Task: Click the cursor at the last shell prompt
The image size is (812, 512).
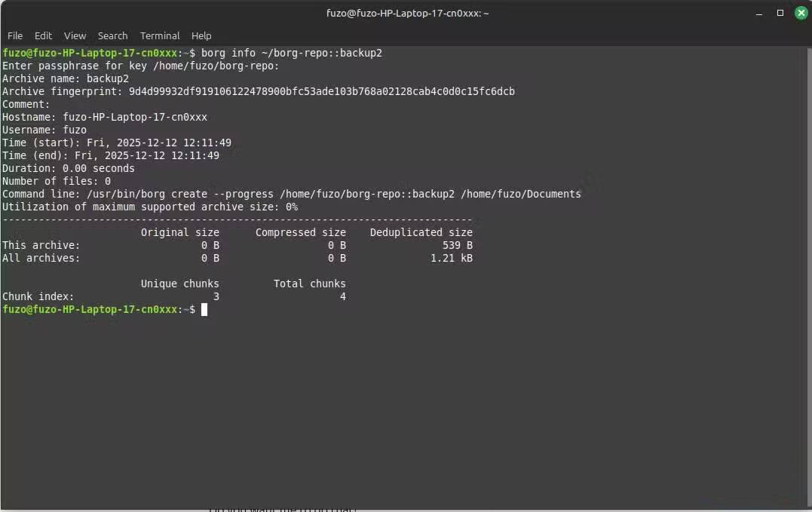Action: pyautogui.click(x=204, y=310)
